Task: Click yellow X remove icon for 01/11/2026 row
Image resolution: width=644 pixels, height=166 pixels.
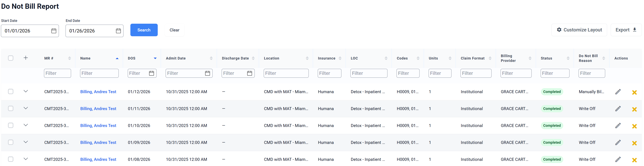Action: click(x=634, y=109)
